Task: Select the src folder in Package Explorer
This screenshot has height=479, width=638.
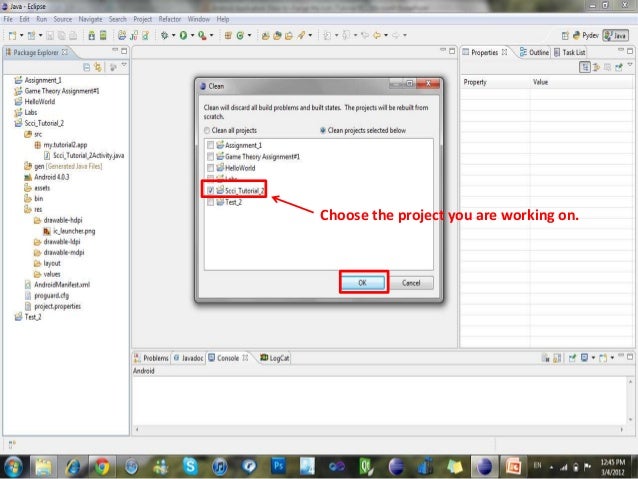Action: [x=33, y=134]
